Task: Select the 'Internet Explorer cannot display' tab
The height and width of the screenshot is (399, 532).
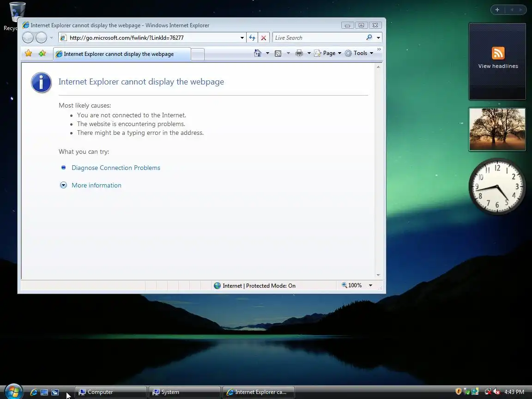Action: tap(122, 54)
